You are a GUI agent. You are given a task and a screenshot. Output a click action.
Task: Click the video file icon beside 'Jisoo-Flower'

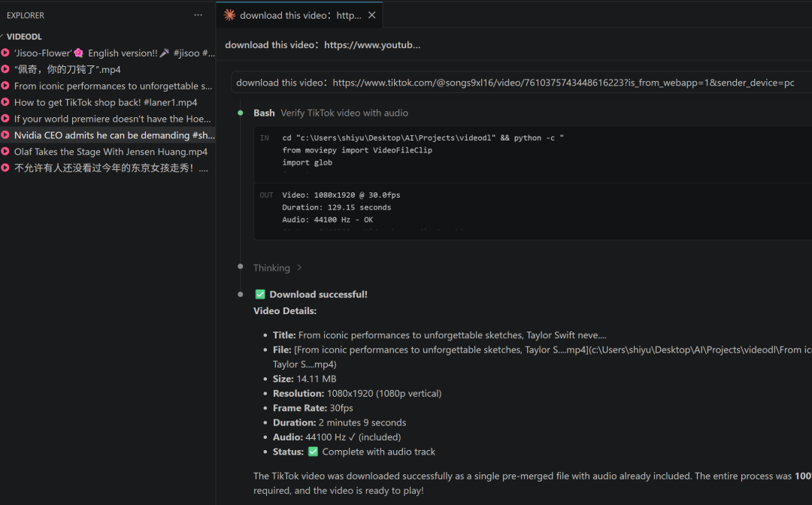(5, 53)
